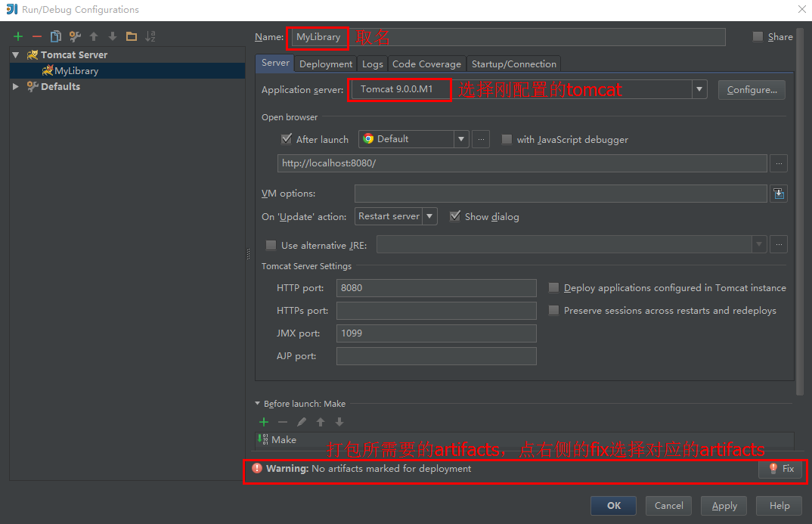
Task: Open Help for this dialog
Action: (779, 505)
